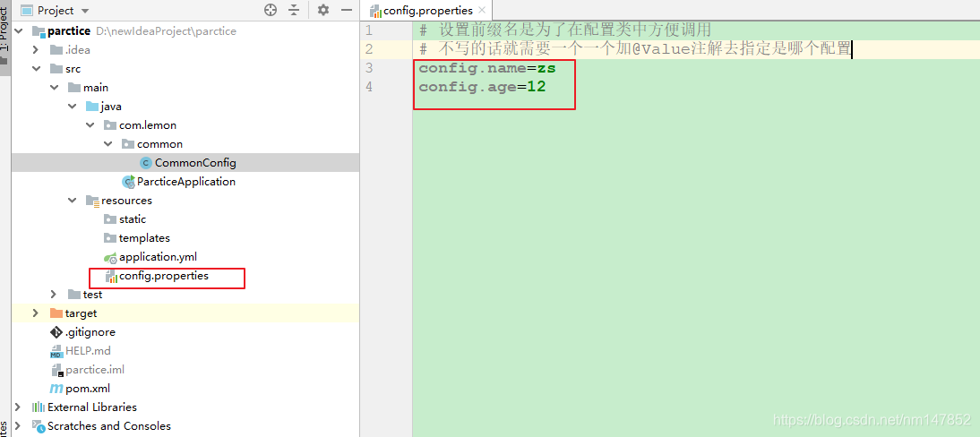Click the resources folder icon
980x437 pixels.
92,201
